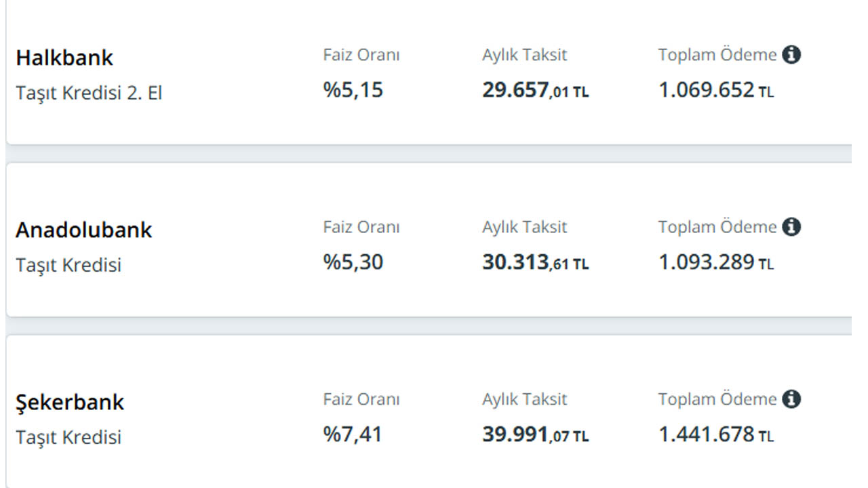Click the 1.093.289 TL total payment
Screen dimensions: 868x488
(716, 262)
